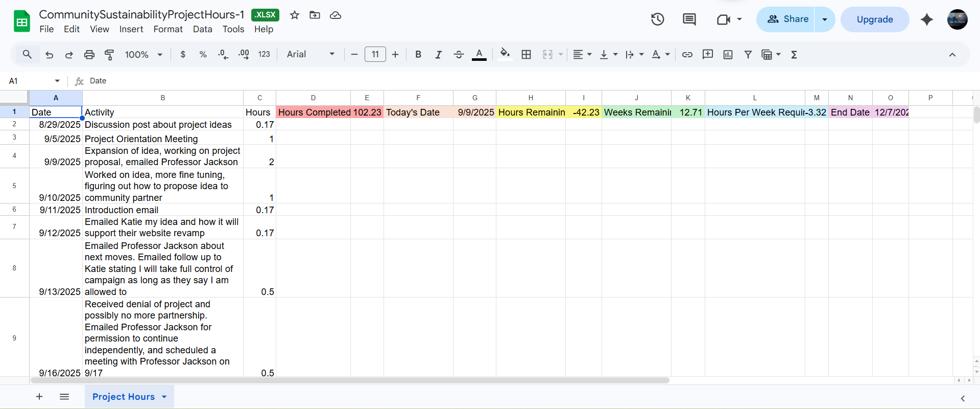Open version history clock icon
980x409 pixels.
(658, 19)
